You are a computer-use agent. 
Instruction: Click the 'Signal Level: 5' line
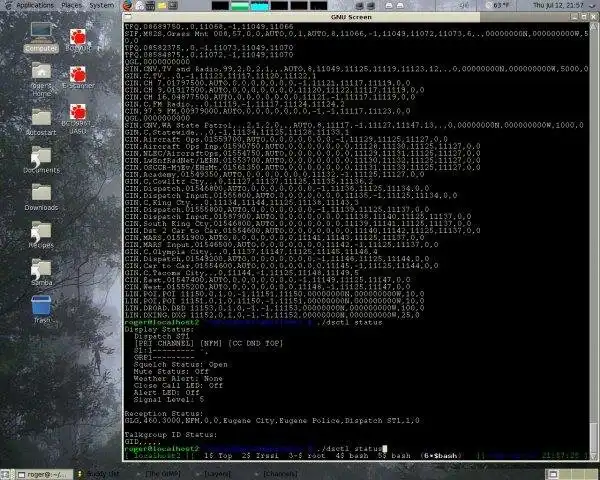pyautogui.click(x=168, y=400)
